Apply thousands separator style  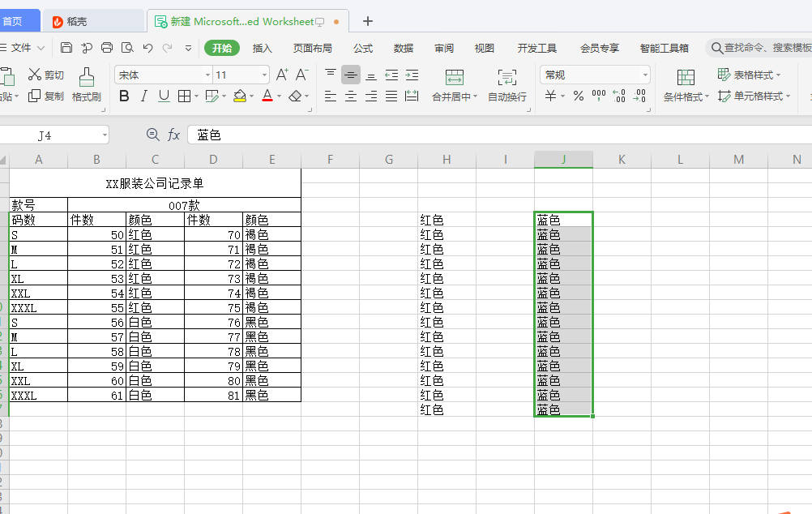coord(599,96)
